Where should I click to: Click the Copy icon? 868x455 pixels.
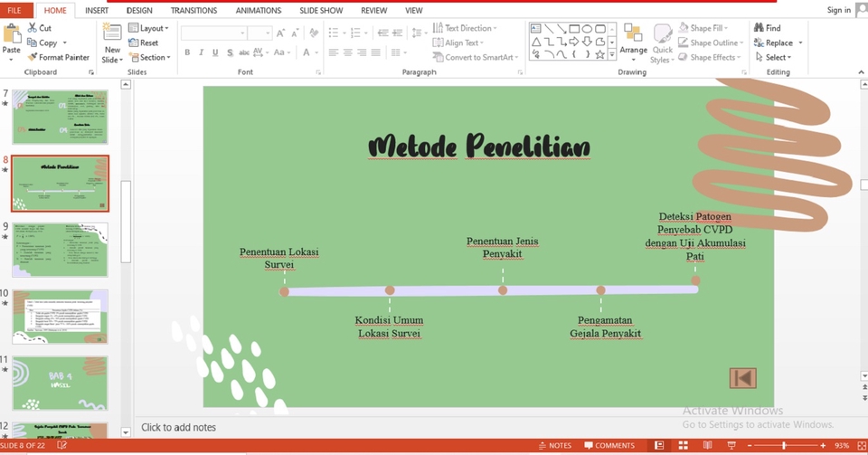(x=33, y=43)
